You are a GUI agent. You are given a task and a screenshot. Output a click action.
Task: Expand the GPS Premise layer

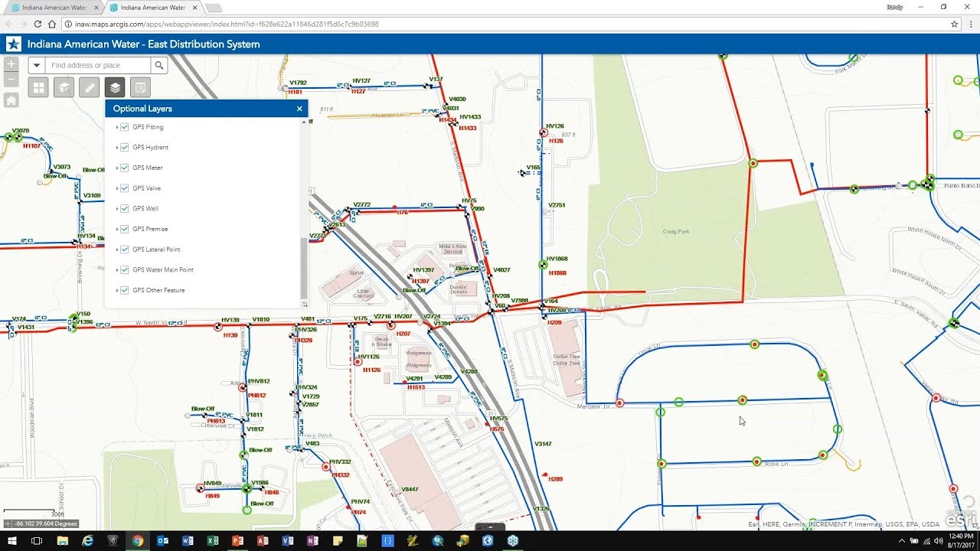(117, 229)
